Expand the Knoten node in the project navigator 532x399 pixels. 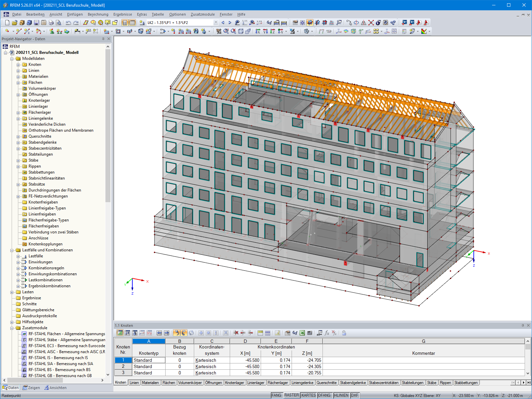(18, 65)
